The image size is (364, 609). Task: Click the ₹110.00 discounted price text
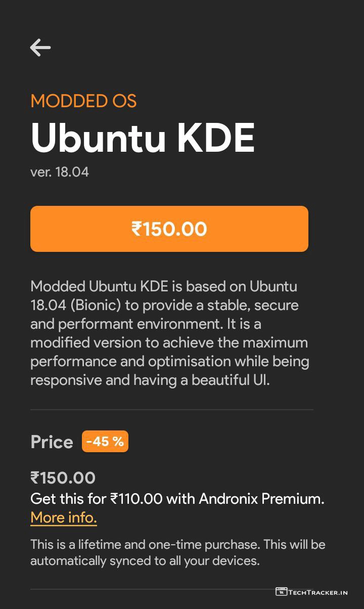pos(136,499)
